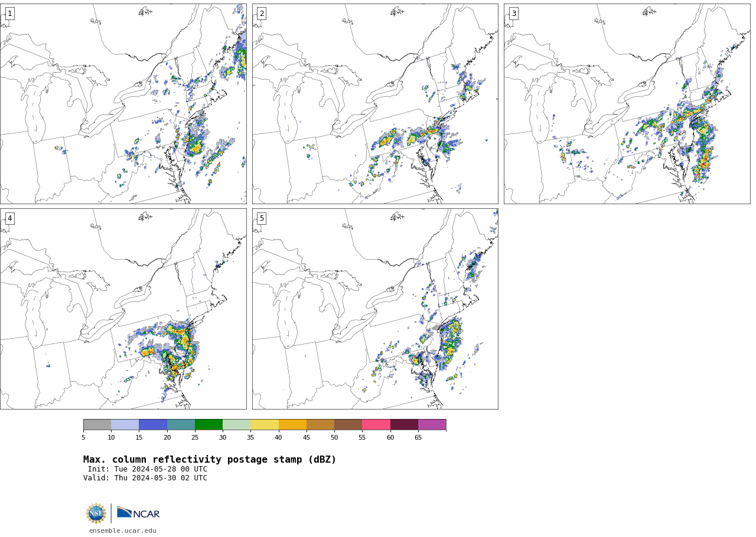Click the NCAR logo
756x537 pixels.
(138, 513)
